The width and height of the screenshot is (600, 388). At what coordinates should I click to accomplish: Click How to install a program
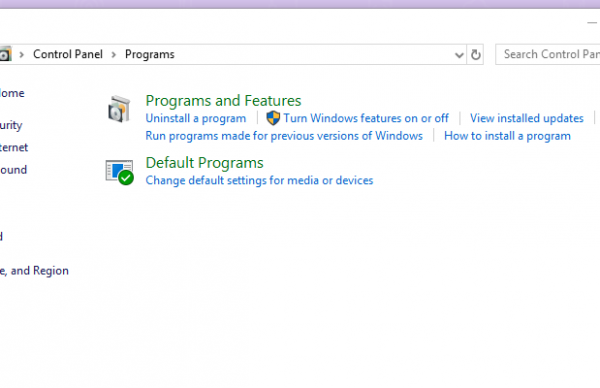point(507,136)
